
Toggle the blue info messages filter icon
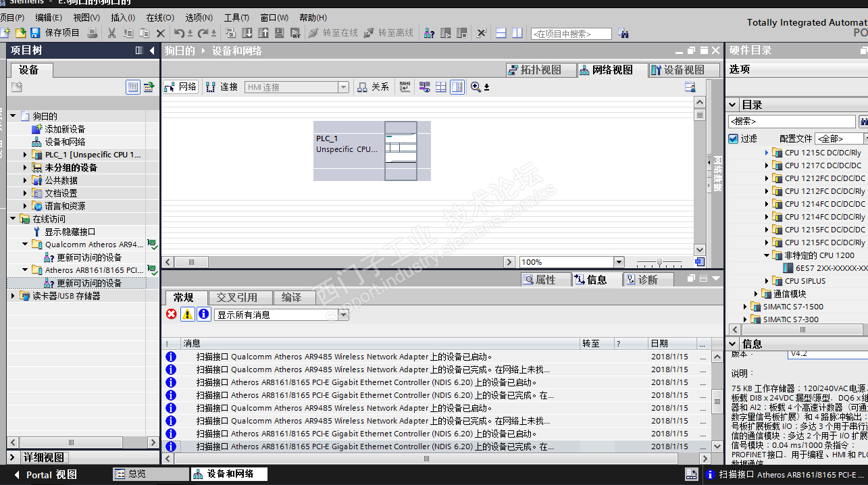[203, 314]
